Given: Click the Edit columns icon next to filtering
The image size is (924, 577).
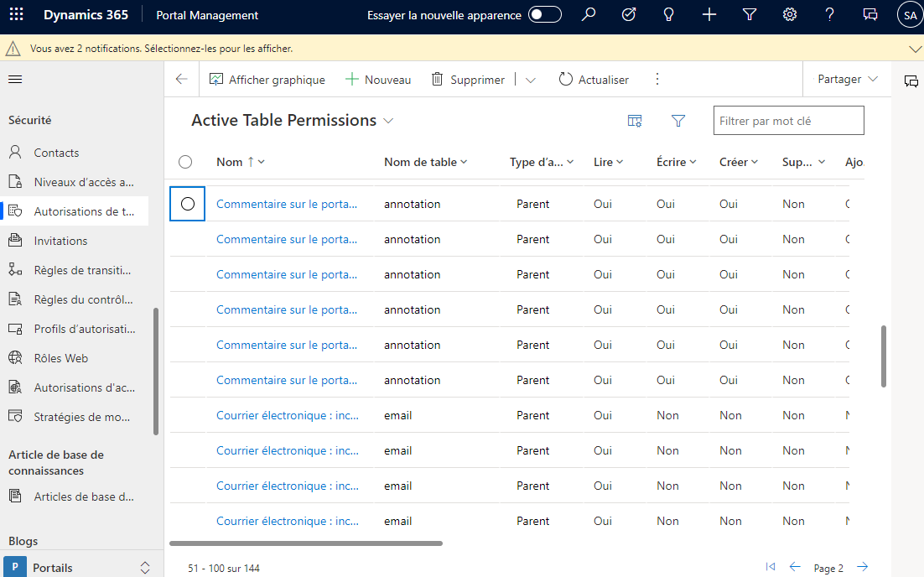Looking at the screenshot, I should [635, 121].
